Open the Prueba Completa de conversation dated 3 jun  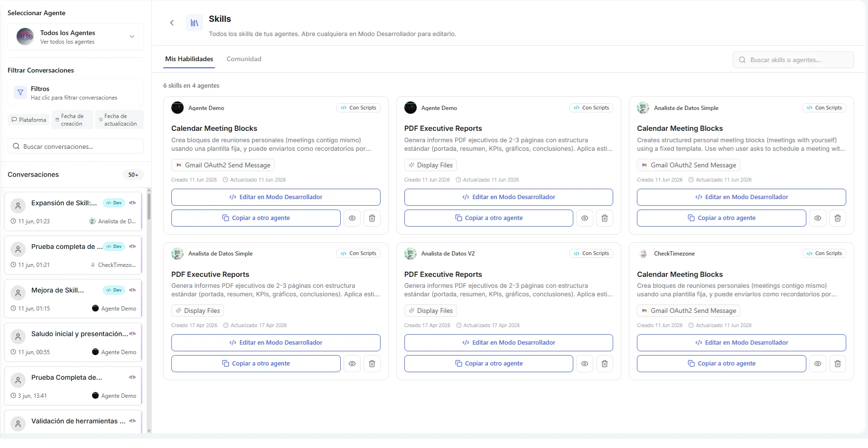coord(73,386)
